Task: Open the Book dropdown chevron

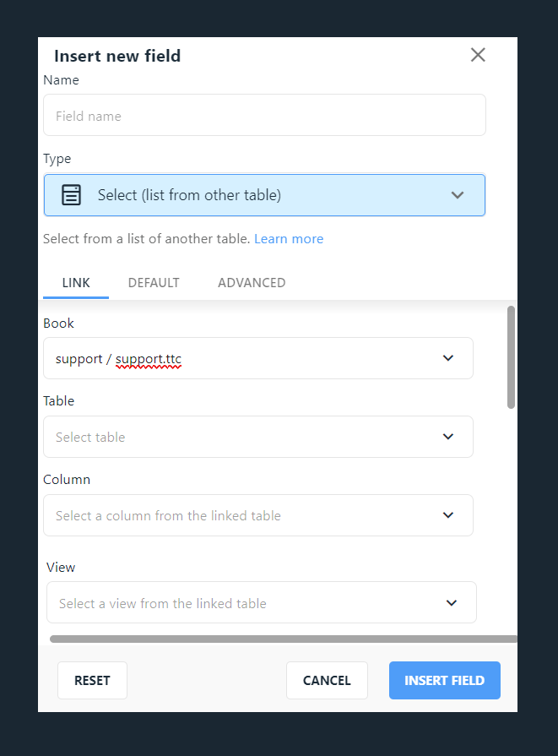Action: click(x=448, y=358)
